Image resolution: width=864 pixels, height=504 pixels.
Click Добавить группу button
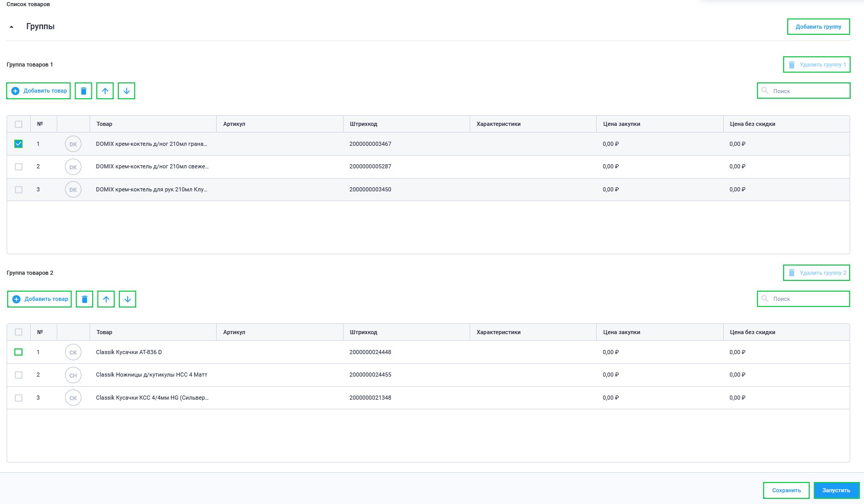[x=818, y=27]
